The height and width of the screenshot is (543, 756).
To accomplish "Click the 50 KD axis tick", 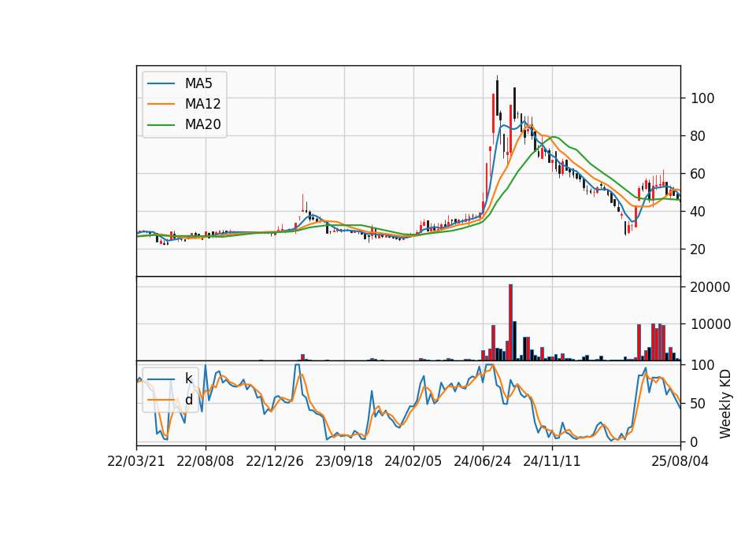I will (699, 403).
